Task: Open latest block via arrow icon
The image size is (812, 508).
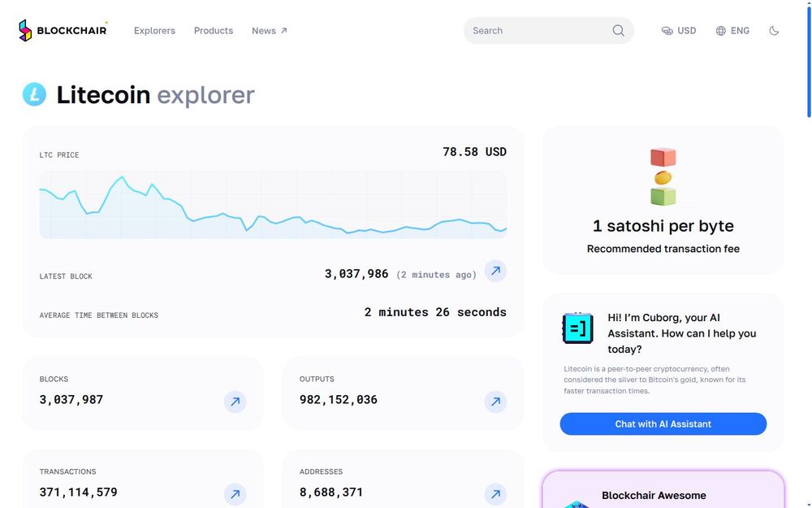Action: (495, 271)
